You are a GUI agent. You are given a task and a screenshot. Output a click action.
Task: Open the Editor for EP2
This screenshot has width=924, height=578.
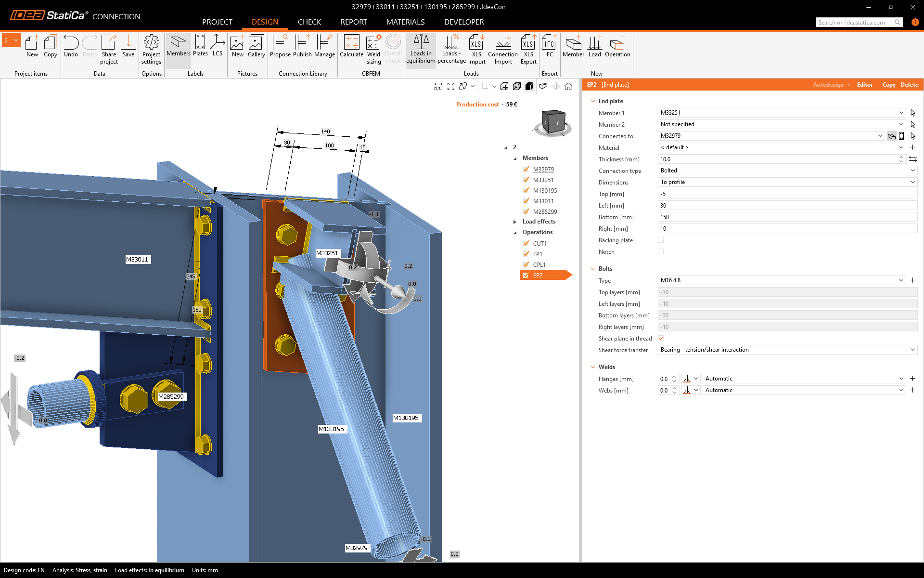(864, 85)
